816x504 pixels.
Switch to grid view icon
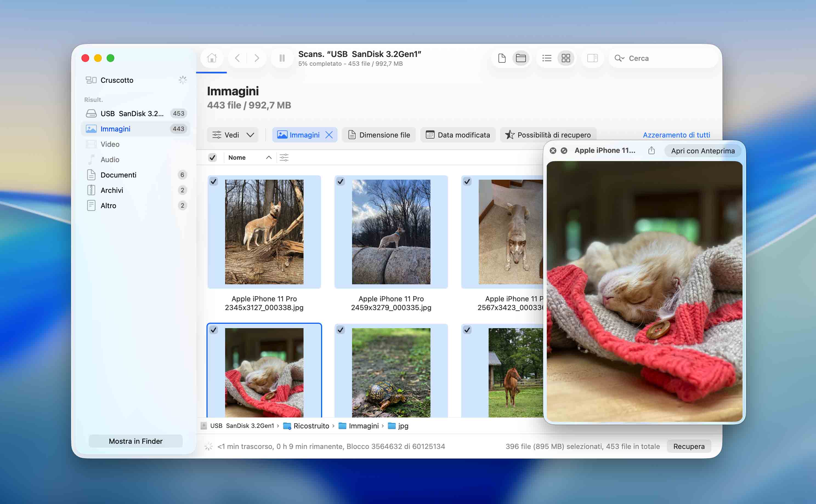[x=565, y=58]
